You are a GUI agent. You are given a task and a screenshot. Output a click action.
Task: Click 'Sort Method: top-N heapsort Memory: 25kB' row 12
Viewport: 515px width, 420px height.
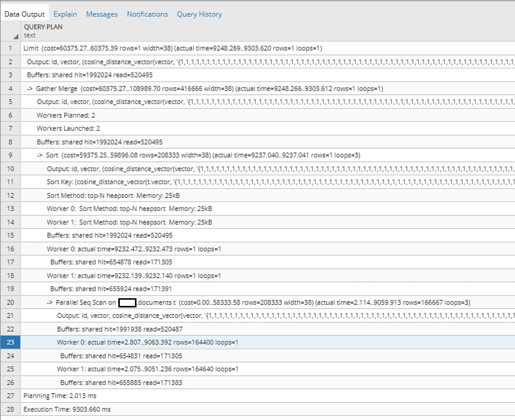coord(113,195)
